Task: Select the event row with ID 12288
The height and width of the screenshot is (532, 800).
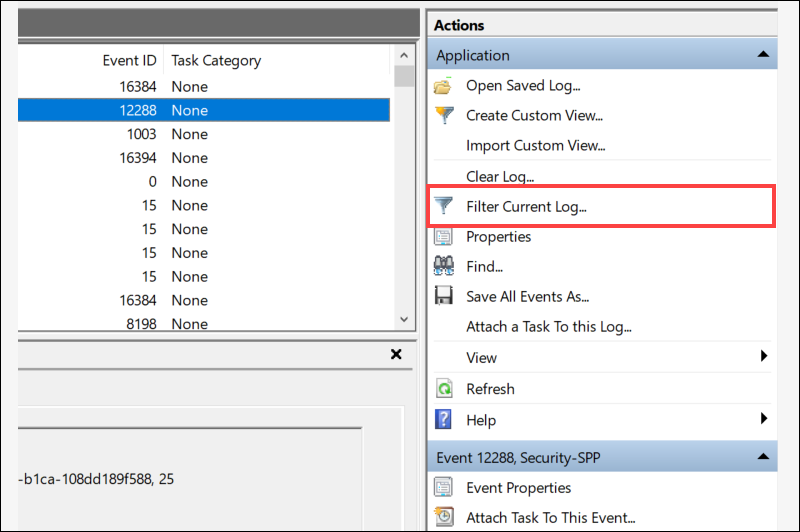Action: click(204, 110)
